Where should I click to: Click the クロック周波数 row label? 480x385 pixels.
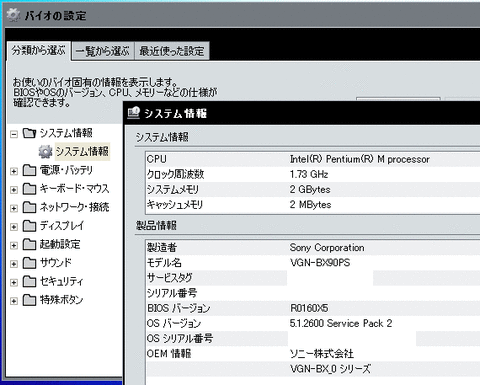coord(175,174)
